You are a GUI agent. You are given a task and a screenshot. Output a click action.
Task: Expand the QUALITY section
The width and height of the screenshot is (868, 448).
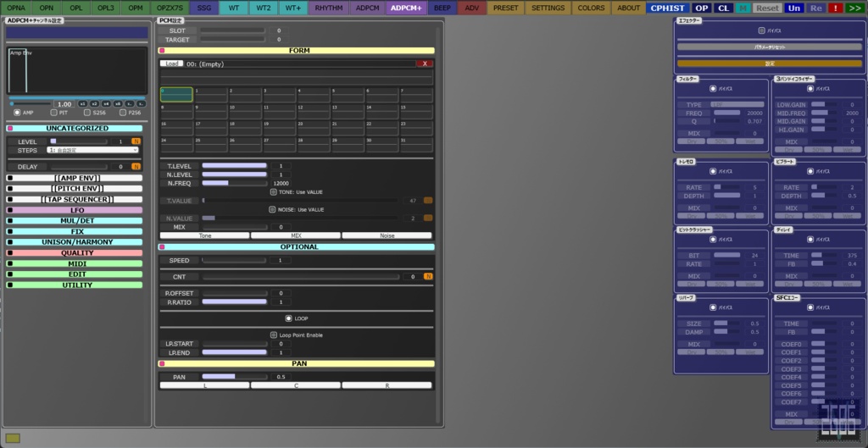75,252
